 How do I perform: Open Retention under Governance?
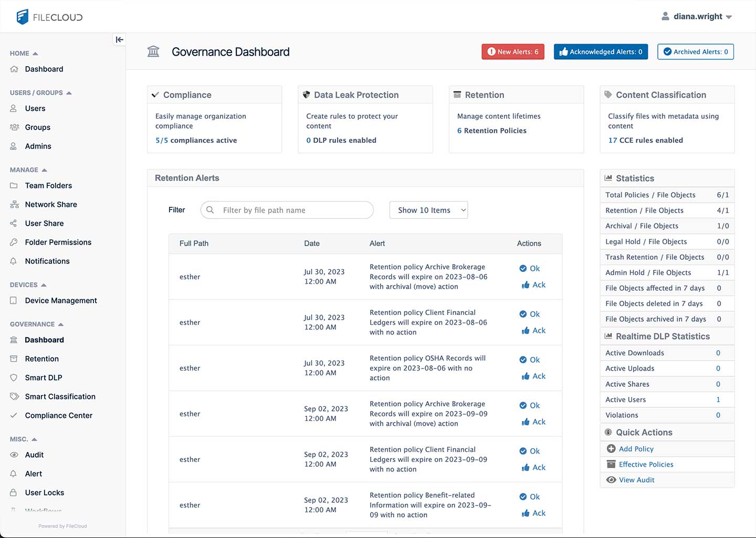[x=41, y=358]
